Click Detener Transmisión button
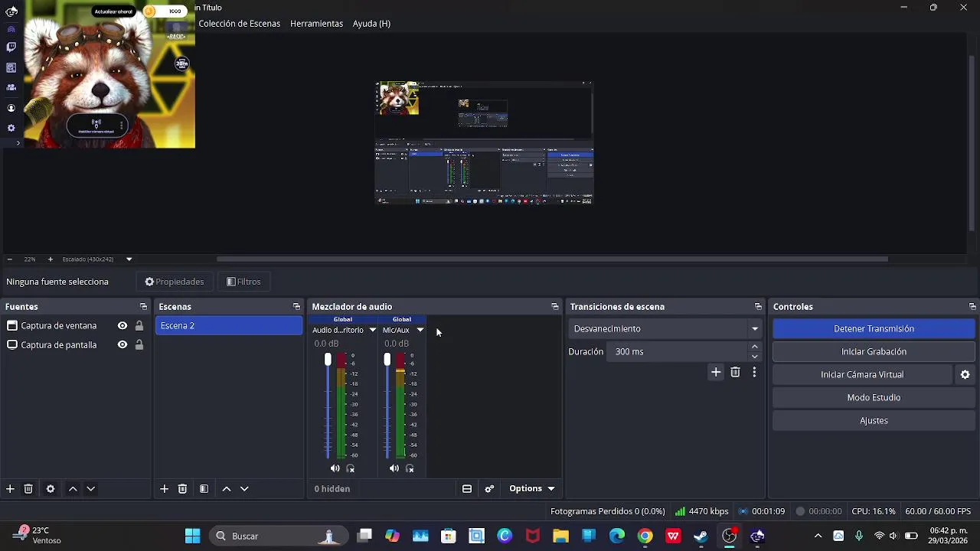 [x=874, y=329]
